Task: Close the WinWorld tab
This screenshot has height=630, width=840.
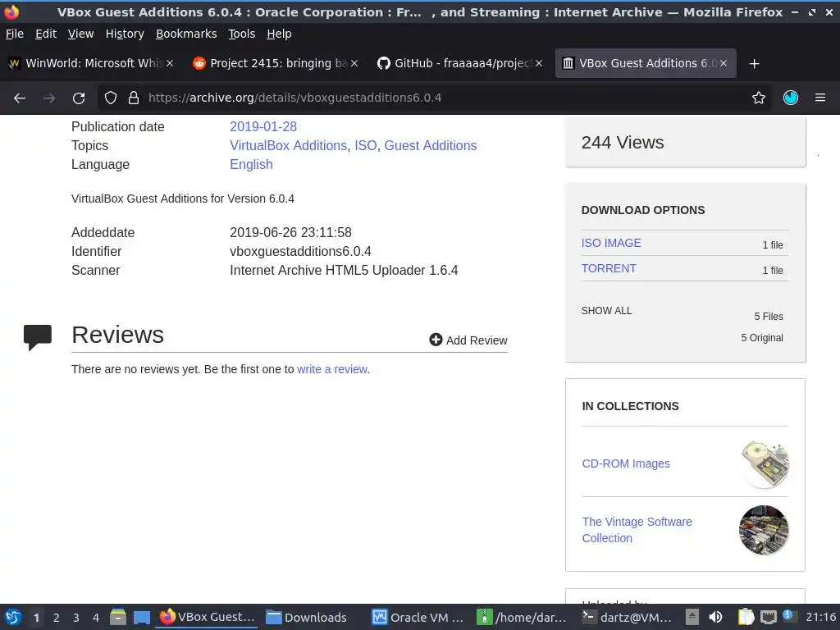Action: [170, 63]
